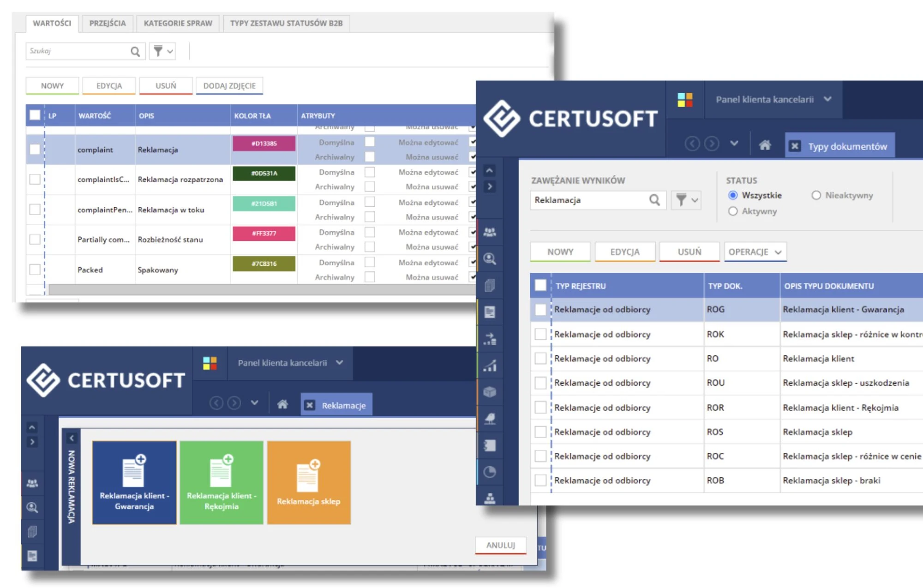The width and height of the screenshot is (923, 588).
Task: Switch to the PRZEJŚCIA tab
Action: click(108, 23)
